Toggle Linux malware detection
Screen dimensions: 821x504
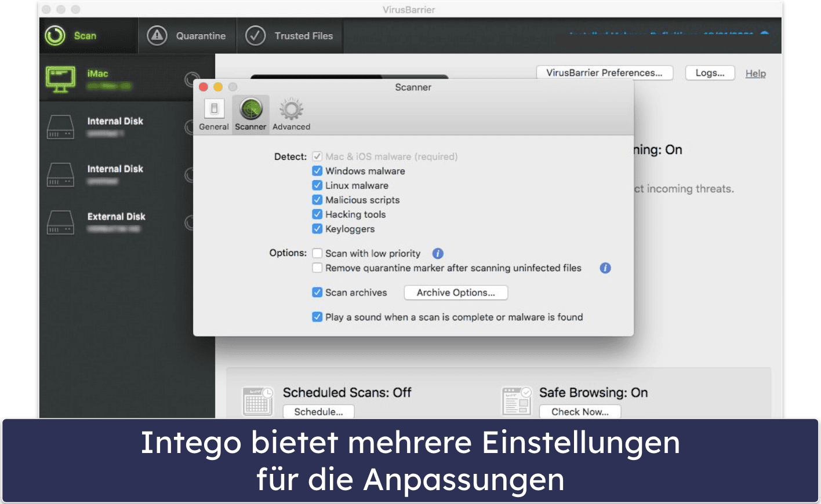[x=317, y=185]
